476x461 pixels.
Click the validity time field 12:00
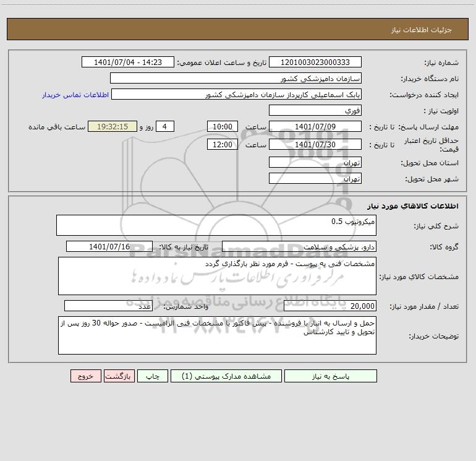pos(222,144)
